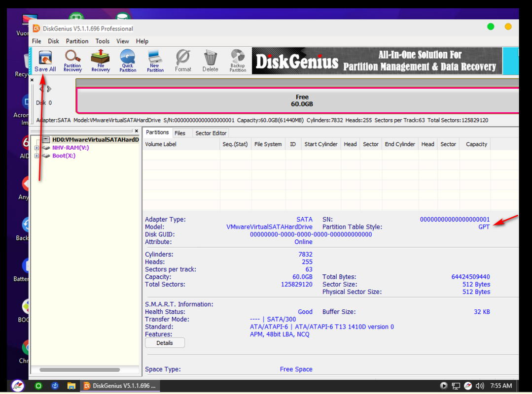532x394 pixels.
Task: Click the Free Space type value
Action: tap(296, 369)
